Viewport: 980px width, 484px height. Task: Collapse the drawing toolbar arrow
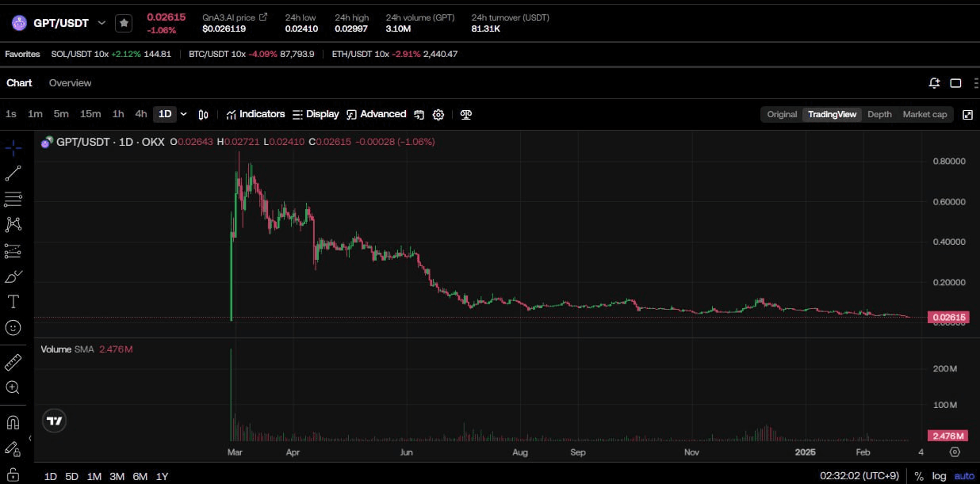(30, 438)
